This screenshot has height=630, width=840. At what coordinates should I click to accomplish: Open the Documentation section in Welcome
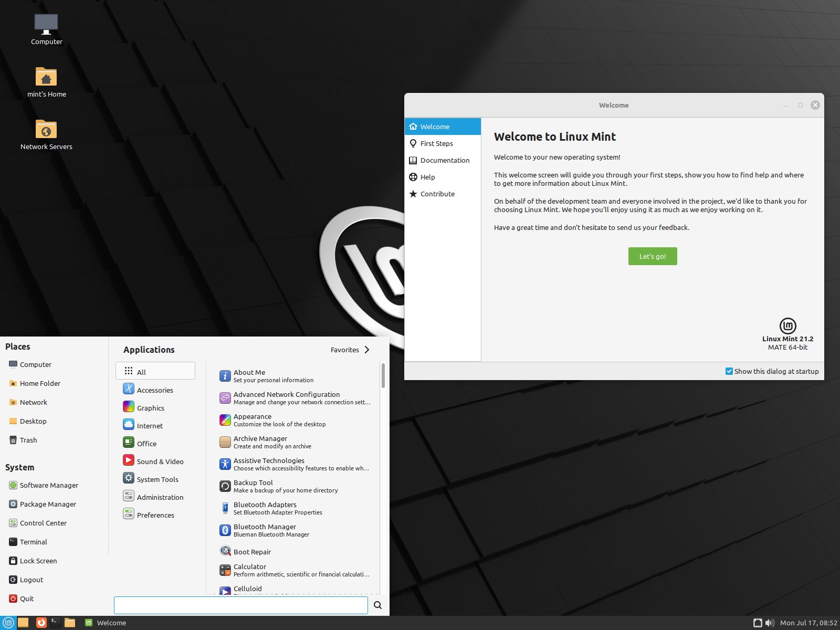coord(445,160)
